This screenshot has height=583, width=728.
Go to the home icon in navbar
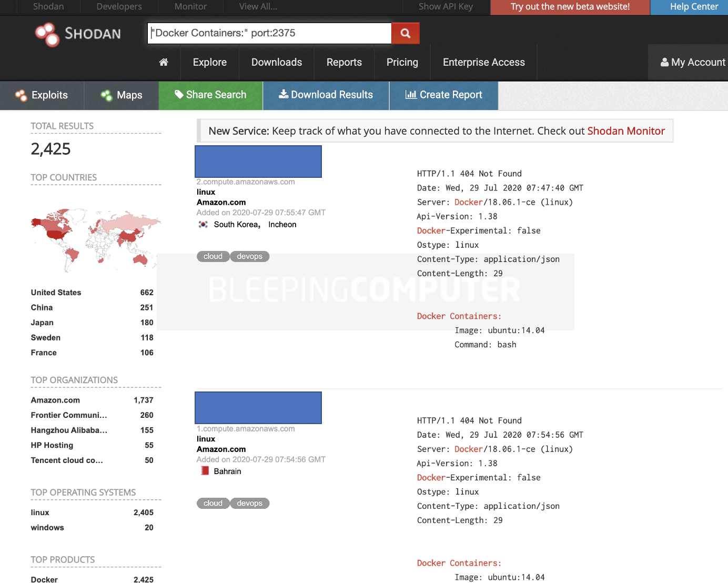pyautogui.click(x=164, y=62)
